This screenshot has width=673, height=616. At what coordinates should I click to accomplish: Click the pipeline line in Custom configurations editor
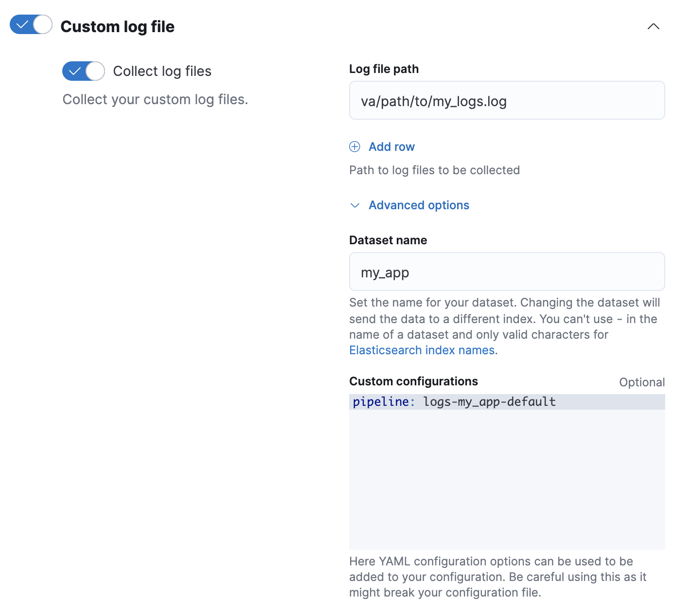click(x=454, y=402)
